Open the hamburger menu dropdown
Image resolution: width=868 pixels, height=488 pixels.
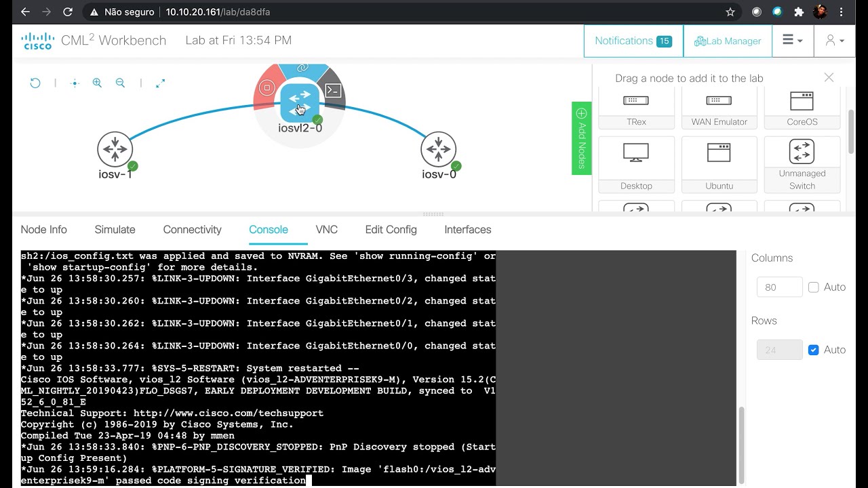tap(792, 41)
